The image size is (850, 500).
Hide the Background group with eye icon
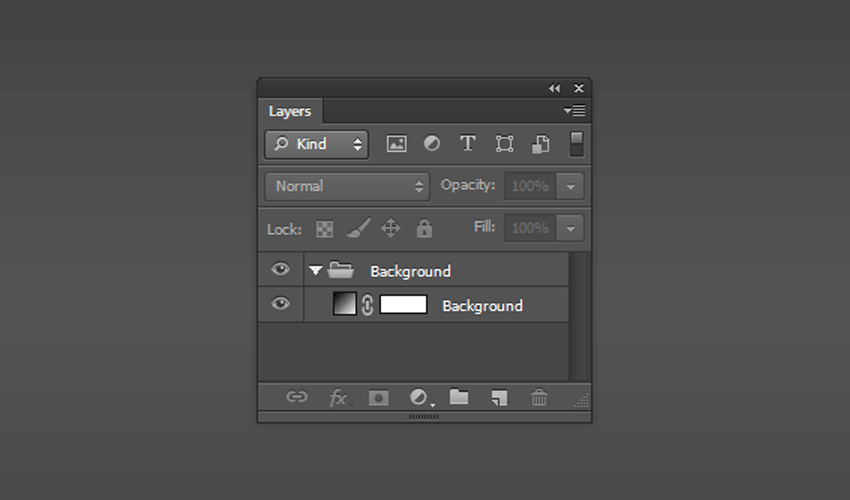(x=280, y=269)
